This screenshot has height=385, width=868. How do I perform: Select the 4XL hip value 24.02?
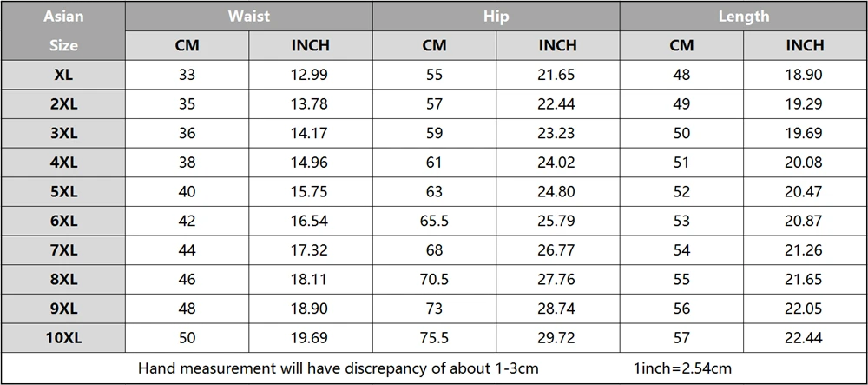(557, 163)
